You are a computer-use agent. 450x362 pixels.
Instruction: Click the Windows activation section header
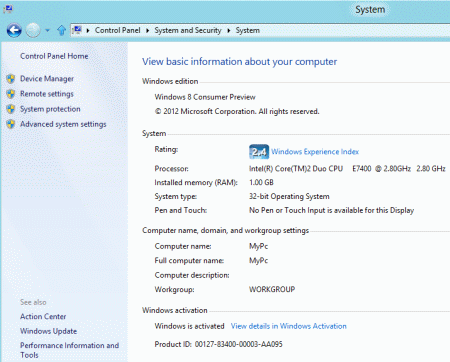[175, 310]
